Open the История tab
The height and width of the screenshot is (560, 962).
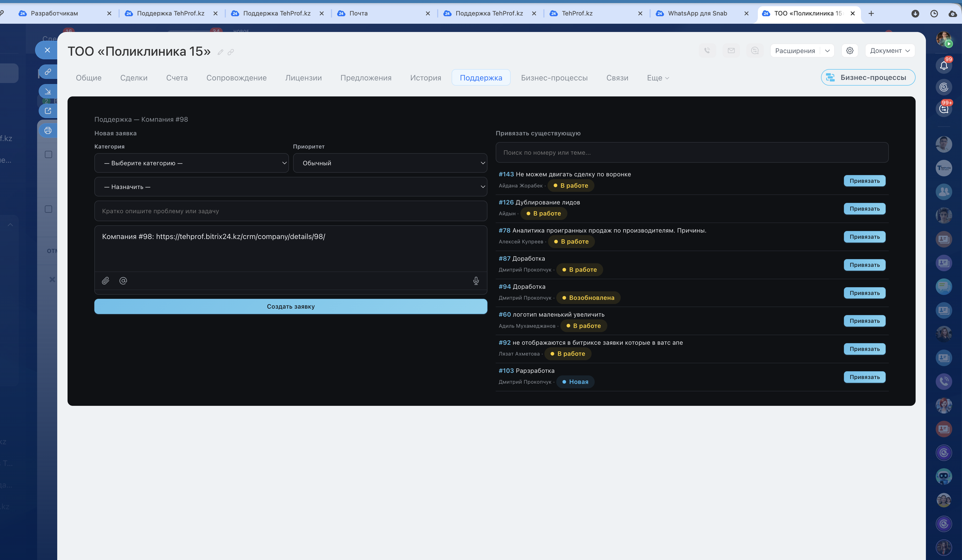tap(425, 78)
